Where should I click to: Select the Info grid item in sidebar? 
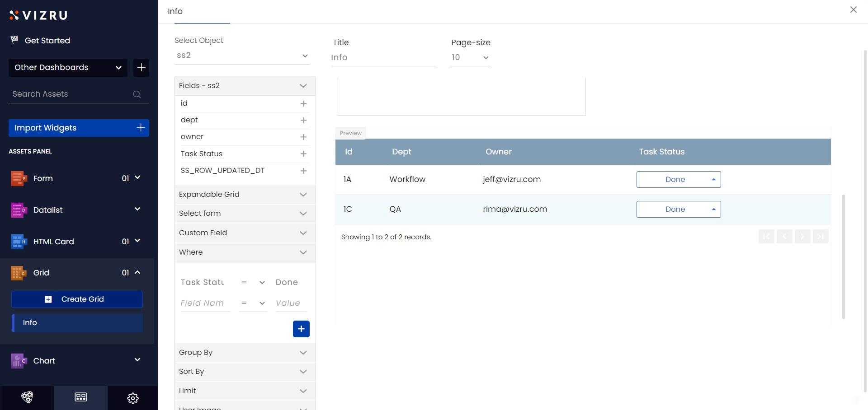click(77, 322)
